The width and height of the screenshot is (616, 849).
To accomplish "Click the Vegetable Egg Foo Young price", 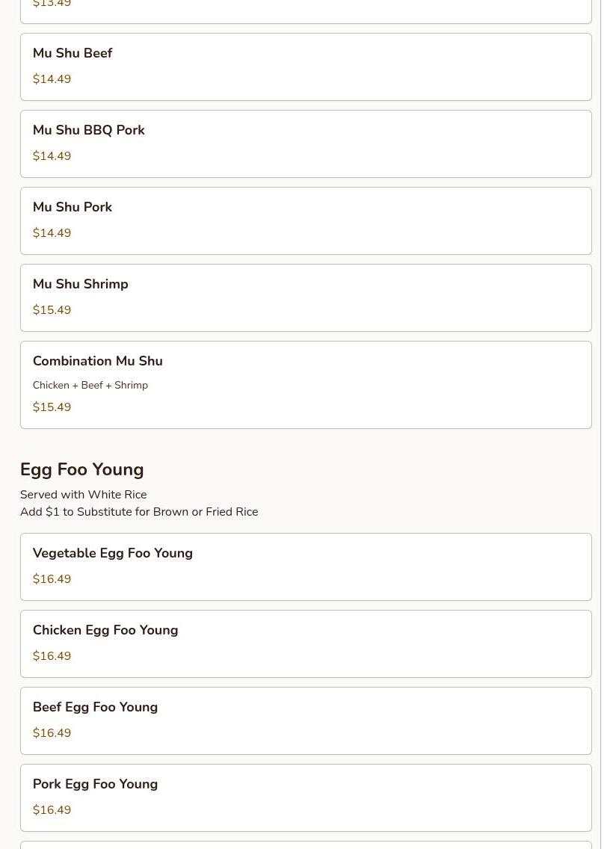I will (x=52, y=579).
